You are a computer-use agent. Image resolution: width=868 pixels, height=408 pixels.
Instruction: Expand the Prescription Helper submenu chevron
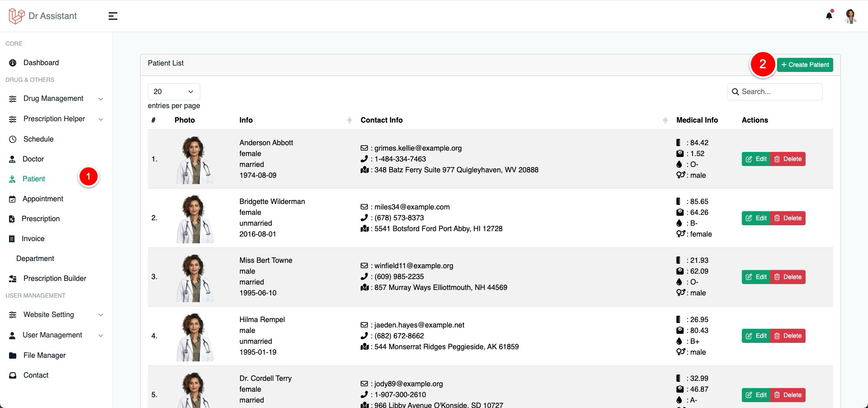click(101, 119)
